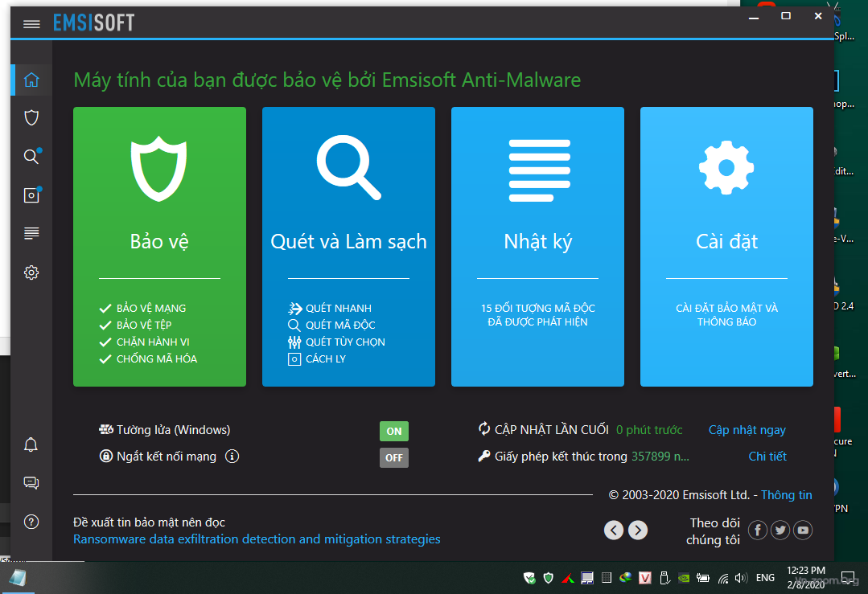868x594 pixels.
Task: Open the Scan magnifier icon in sidebar
Action: pos(31,157)
